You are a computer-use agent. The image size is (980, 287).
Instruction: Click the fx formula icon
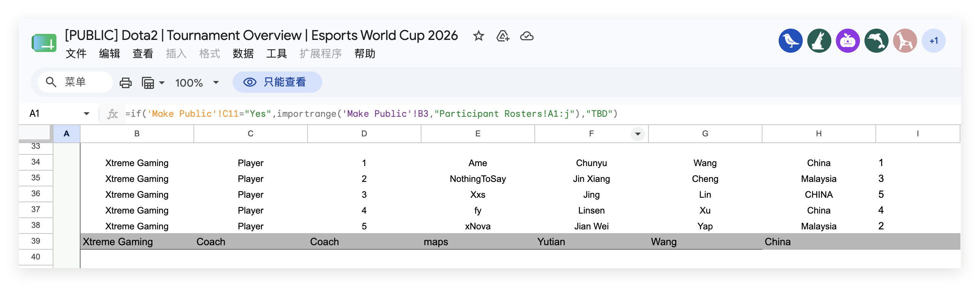coord(113,114)
